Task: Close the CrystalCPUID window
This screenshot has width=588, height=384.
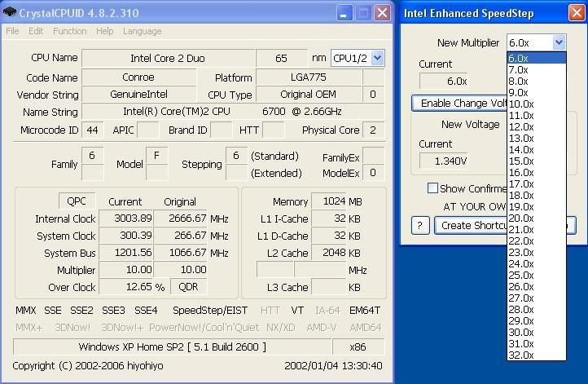Action: (382, 13)
